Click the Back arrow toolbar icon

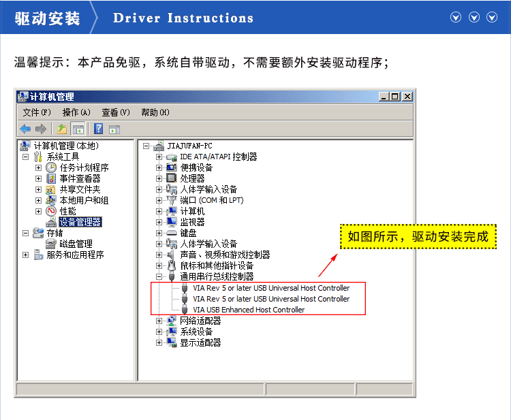click(x=25, y=129)
